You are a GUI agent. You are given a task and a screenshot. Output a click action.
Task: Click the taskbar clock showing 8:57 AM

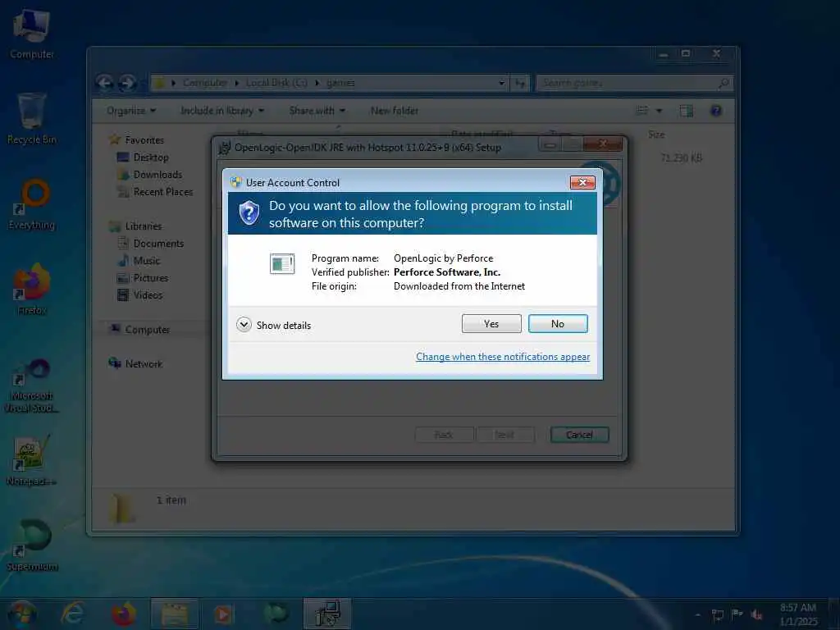coord(798,614)
